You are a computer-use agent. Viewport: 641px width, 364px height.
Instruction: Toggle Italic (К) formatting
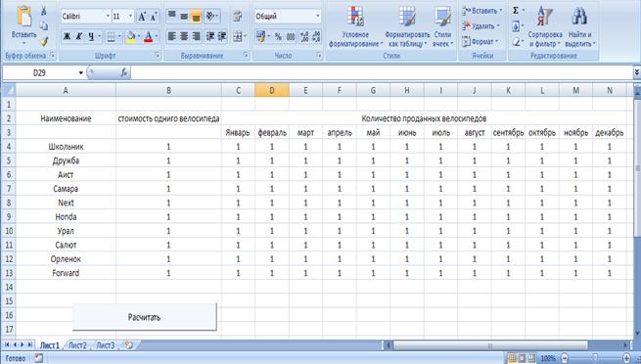coord(79,37)
